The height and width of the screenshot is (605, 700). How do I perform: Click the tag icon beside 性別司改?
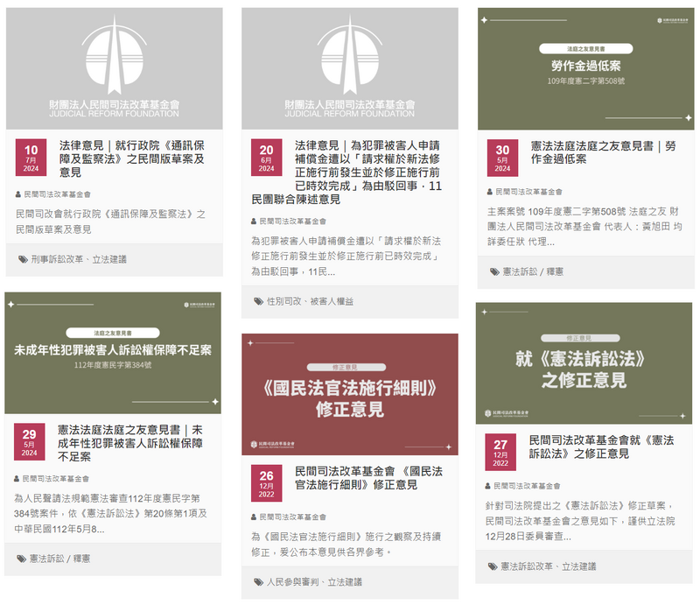point(258,301)
